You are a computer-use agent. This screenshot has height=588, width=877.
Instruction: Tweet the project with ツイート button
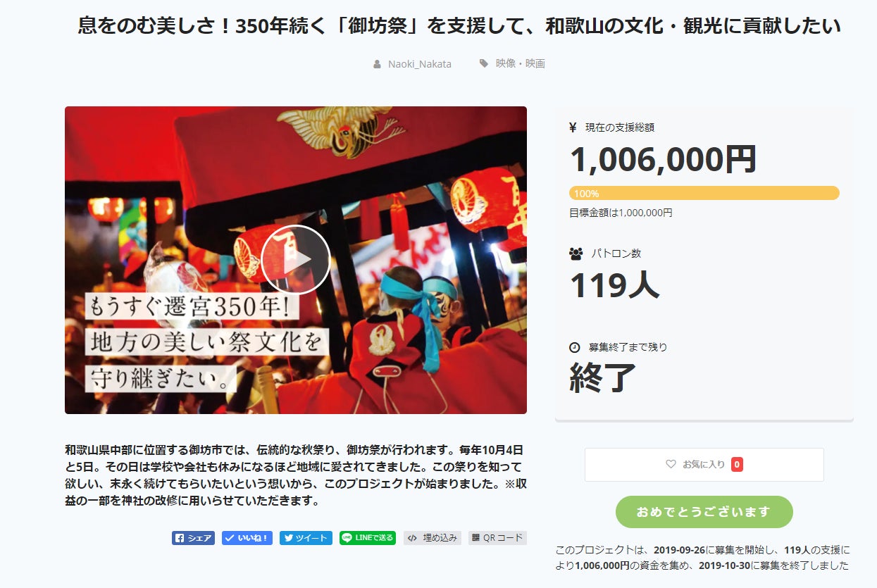point(306,538)
